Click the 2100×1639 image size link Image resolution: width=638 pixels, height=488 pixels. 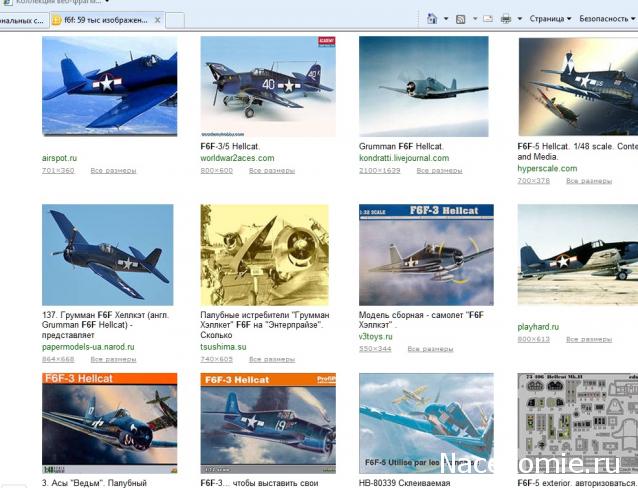(x=379, y=171)
